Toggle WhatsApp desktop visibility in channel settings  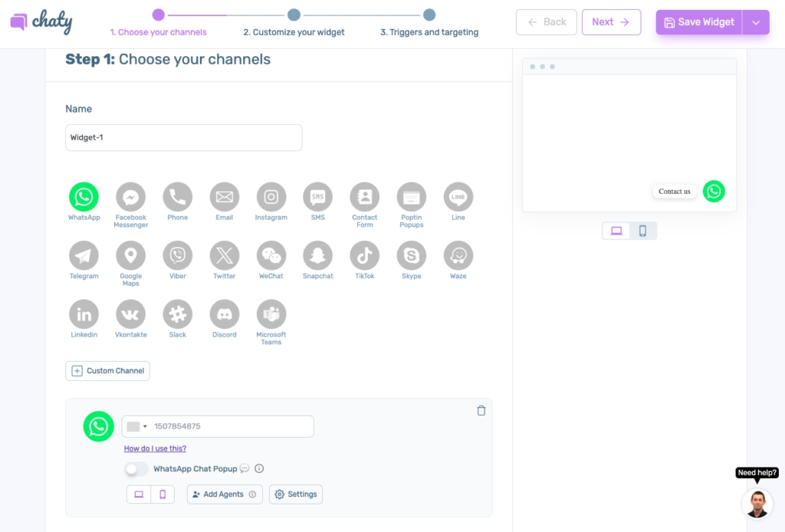(x=139, y=494)
